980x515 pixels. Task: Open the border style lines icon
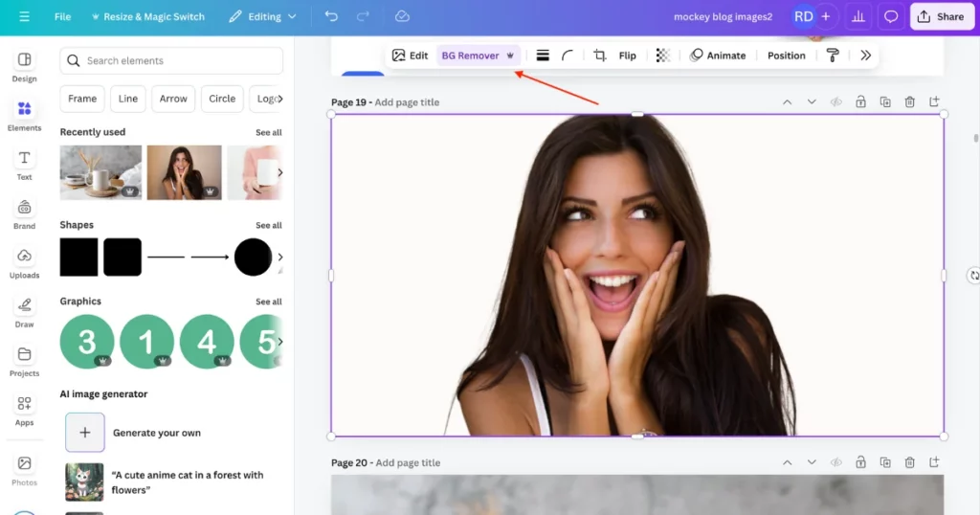tap(543, 56)
